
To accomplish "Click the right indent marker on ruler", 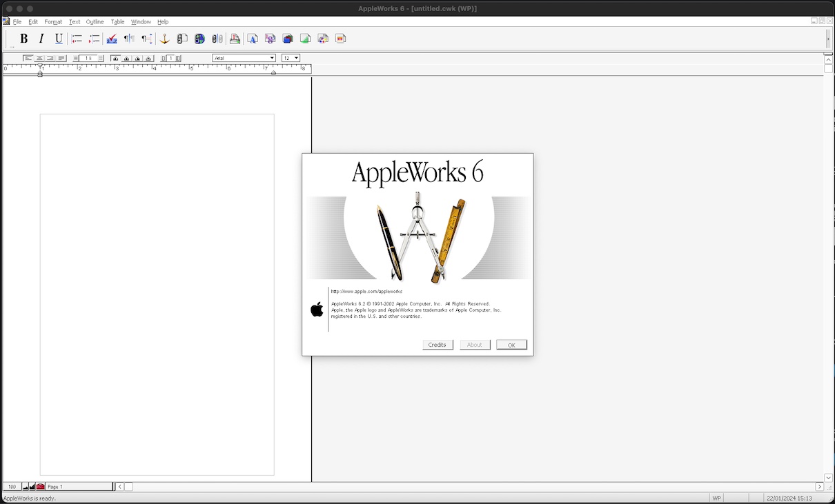I will (x=274, y=72).
